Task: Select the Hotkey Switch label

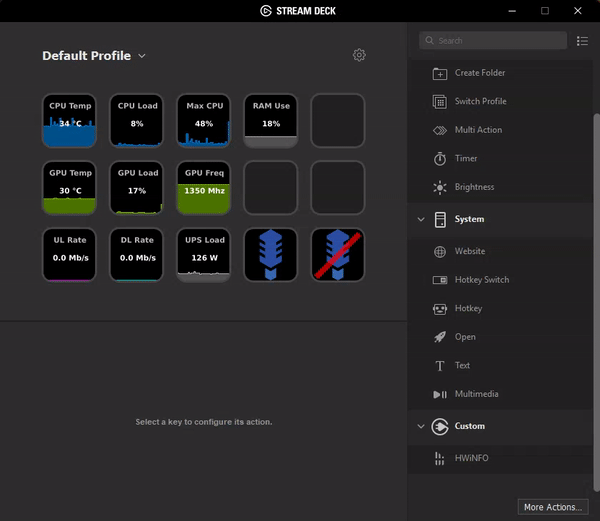Action: pos(482,280)
